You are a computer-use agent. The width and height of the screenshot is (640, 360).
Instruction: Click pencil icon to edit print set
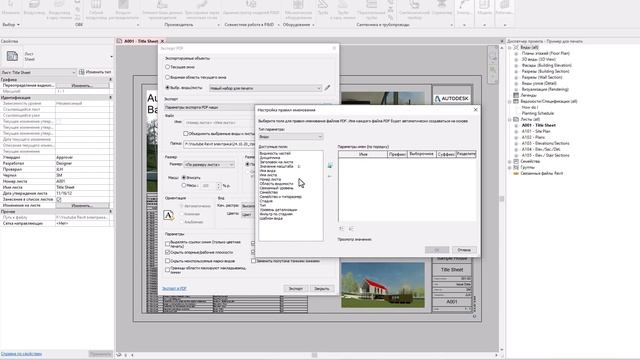tap(327, 88)
